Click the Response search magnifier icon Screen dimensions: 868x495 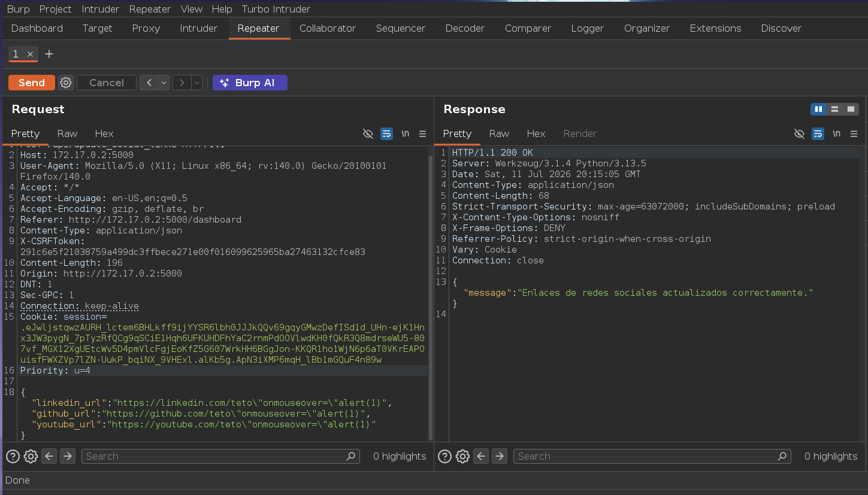[x=783, y=456]
